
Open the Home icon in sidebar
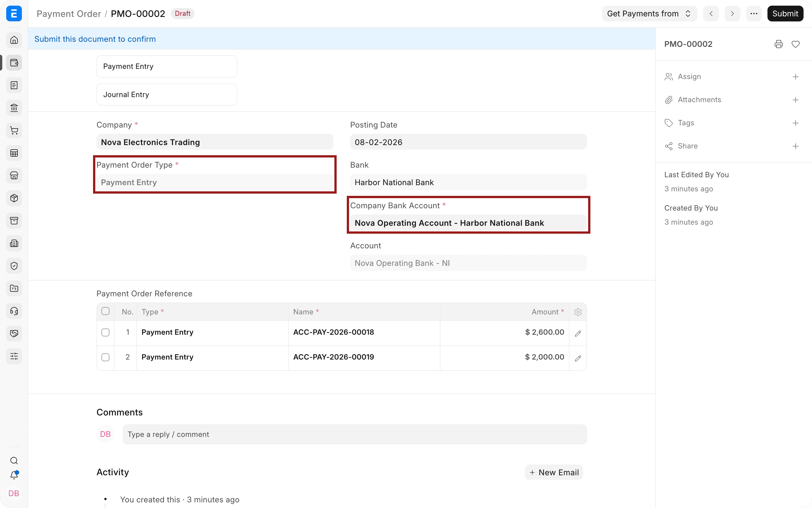point(14,40)
